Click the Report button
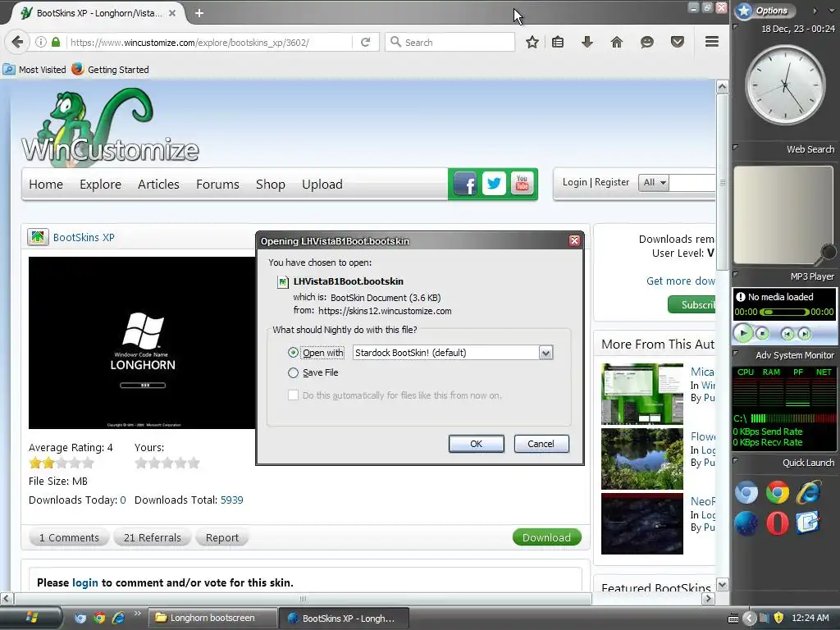Image resolution: width=840 pixels, height=630 pixels. click(x=222, y=537)
